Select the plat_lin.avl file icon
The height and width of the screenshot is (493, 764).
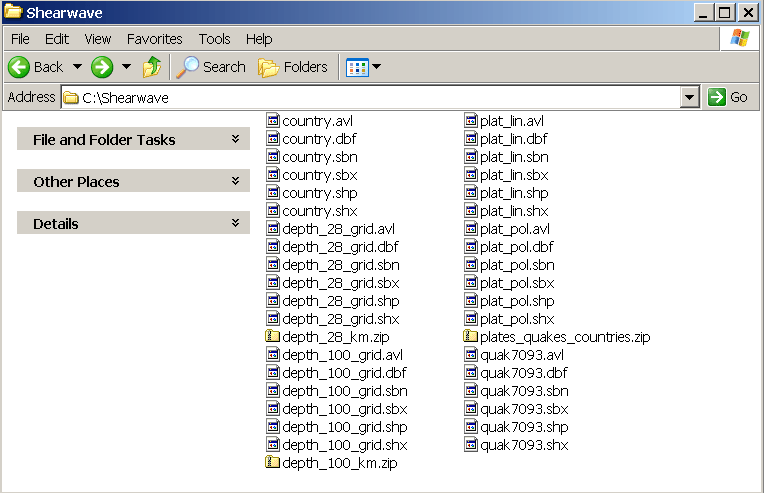(x=471, y=120)
